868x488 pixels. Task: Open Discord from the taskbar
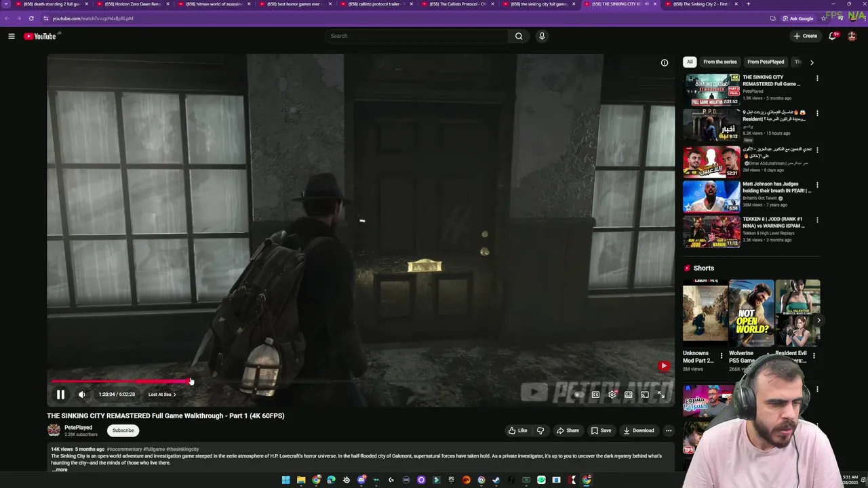point(361,480)
